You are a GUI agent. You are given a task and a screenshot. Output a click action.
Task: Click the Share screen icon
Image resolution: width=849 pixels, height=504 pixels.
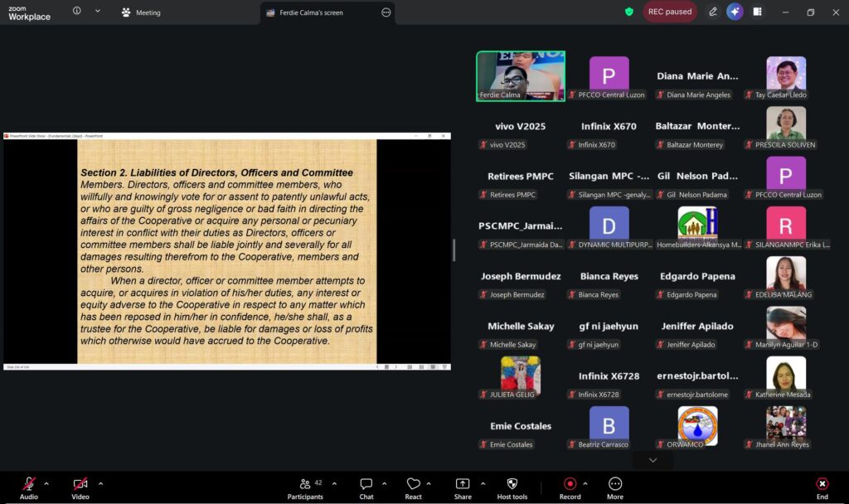[x=462, y=487]
